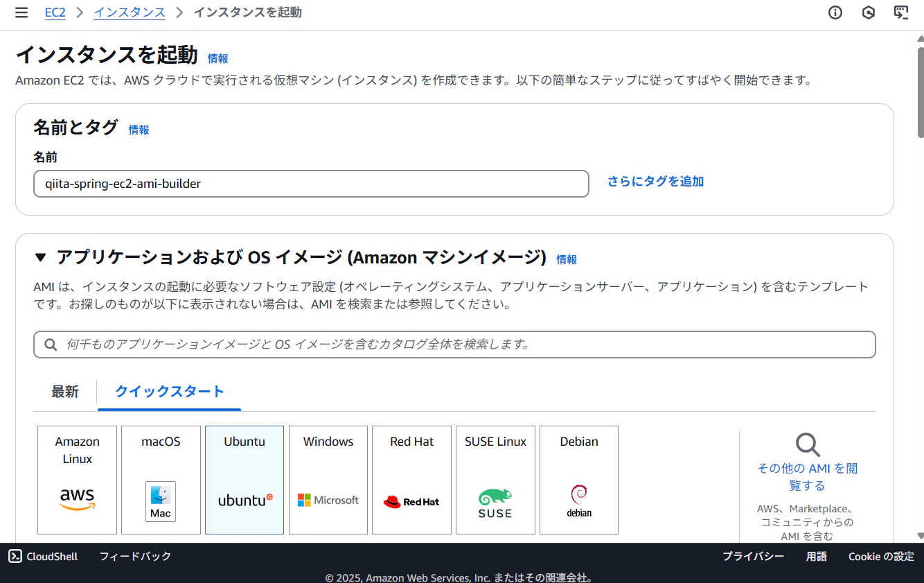Switch to the 最新 tab
924x583 pixels.
[65, 392]
